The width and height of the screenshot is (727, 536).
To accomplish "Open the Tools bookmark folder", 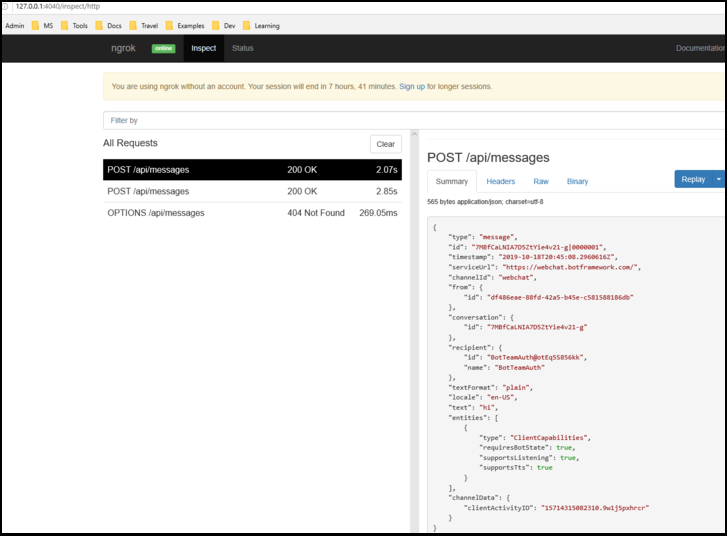I will (74, 26).
